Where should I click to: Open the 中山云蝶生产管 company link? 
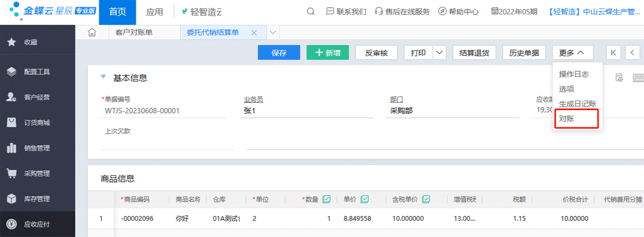click(x=594, y=11)
